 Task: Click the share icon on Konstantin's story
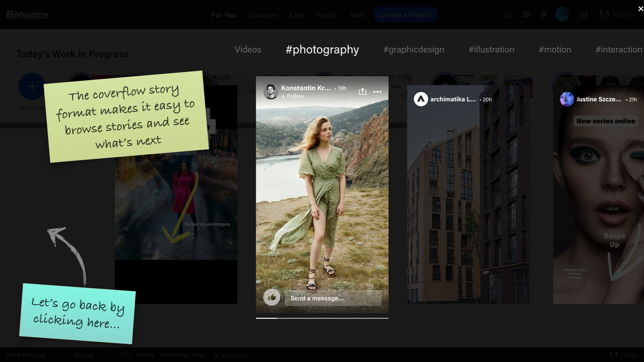[x=362, y=92]
